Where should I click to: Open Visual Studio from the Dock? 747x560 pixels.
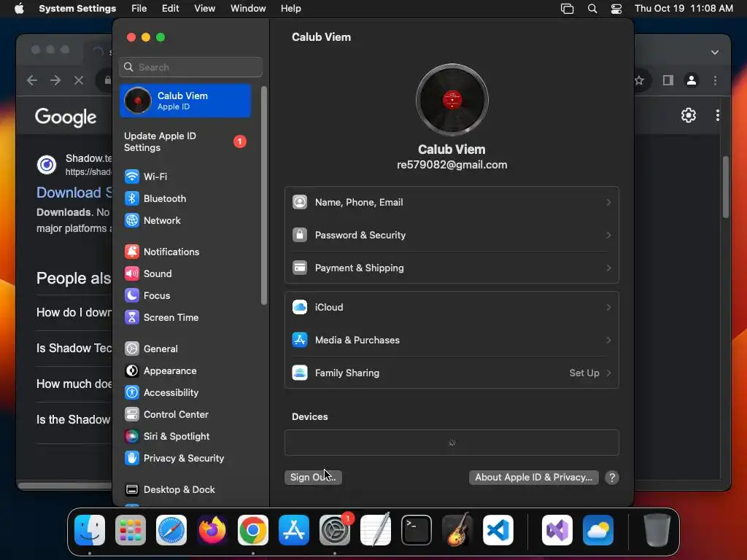(x=557, y=530)
